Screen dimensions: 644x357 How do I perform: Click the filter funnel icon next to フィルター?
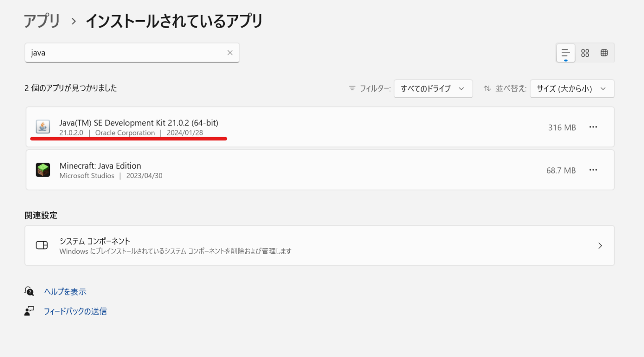pos(352,89)
